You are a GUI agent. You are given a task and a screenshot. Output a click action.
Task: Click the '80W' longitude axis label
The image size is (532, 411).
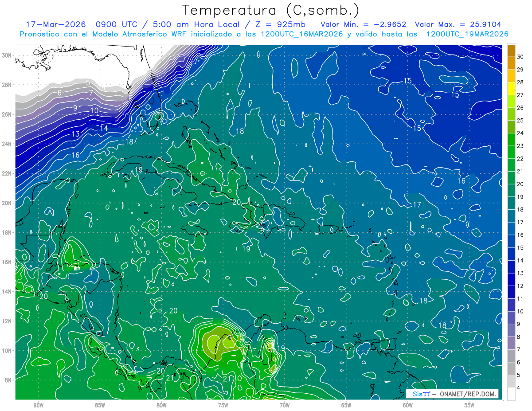[161, 406]
